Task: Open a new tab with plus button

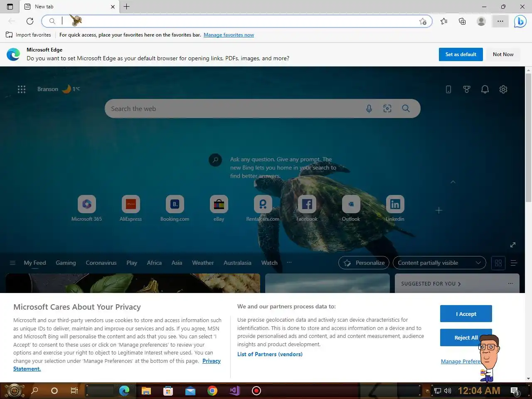Action: 127,7
